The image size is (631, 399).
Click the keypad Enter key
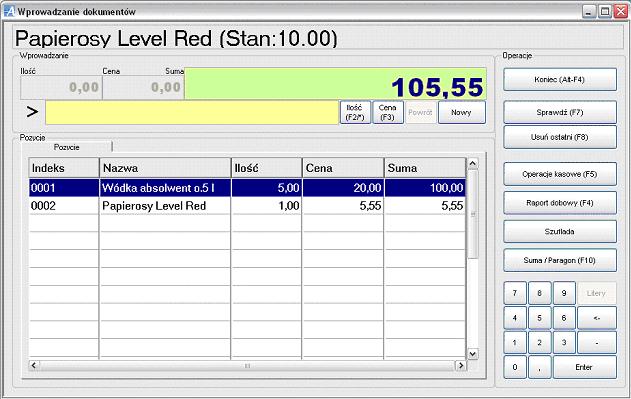click(x=585, y=367)
